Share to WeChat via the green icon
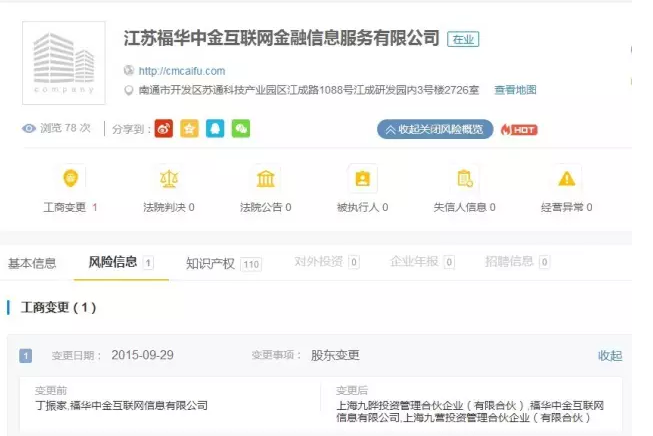 pyautogui.click(x=241, y=129)
